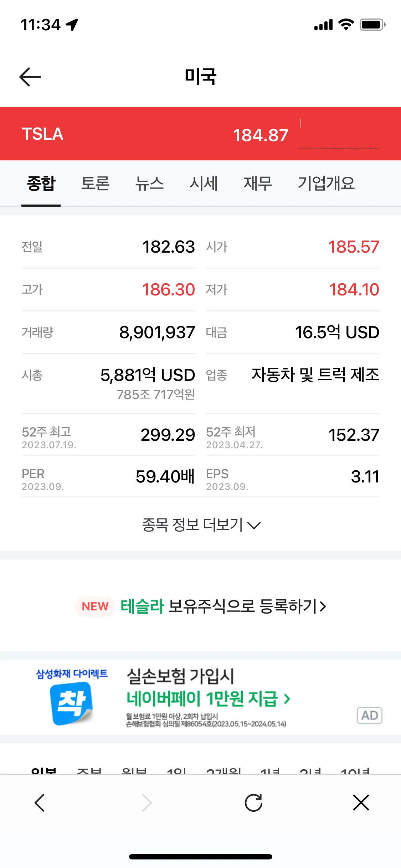
Task: Open the 재무 tab
Action: point(258,184)
